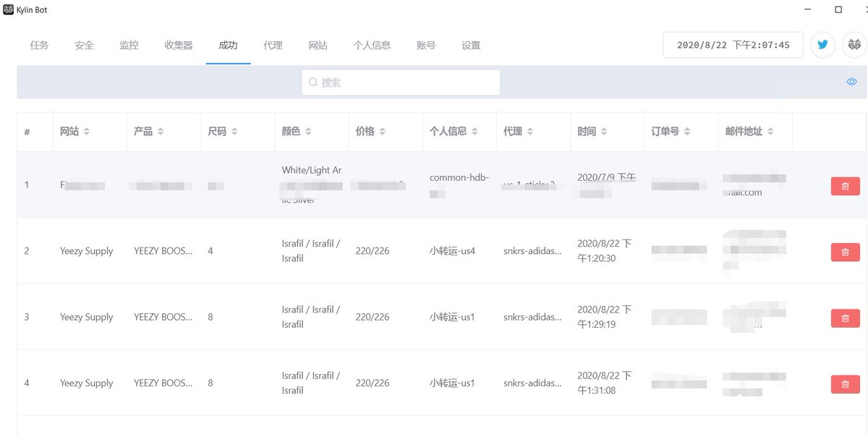Go to the 网站 tab
Image resolution: width=868 pixels, height=437 pixels.
coord(318,45)
